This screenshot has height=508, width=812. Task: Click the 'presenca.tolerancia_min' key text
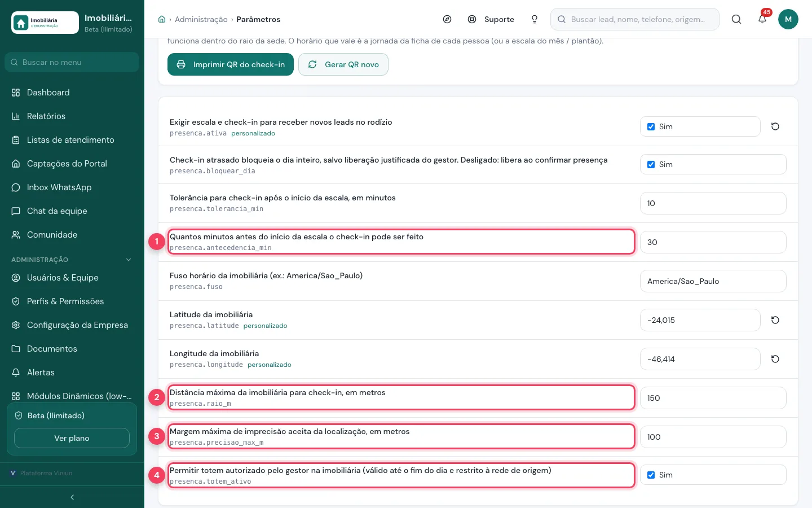[x=217, y=209]
